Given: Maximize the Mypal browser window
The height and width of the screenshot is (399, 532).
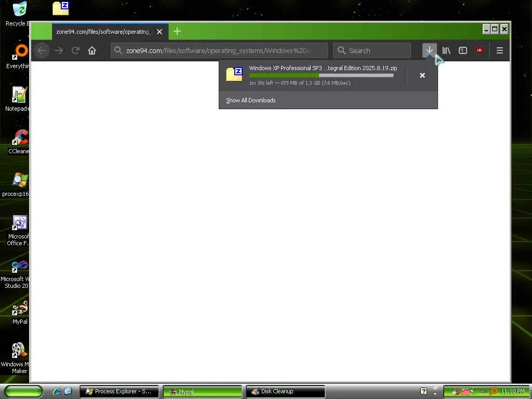Looking at the screenshot, I should 495,30.
